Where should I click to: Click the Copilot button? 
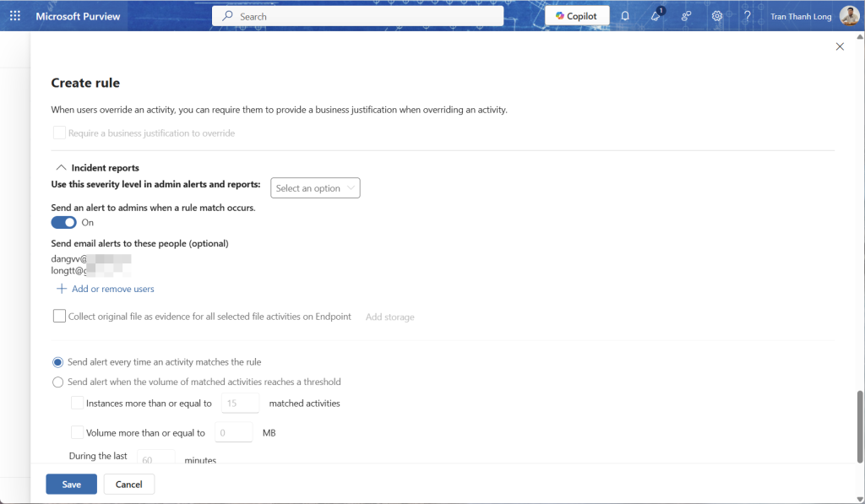click(577, 16)
